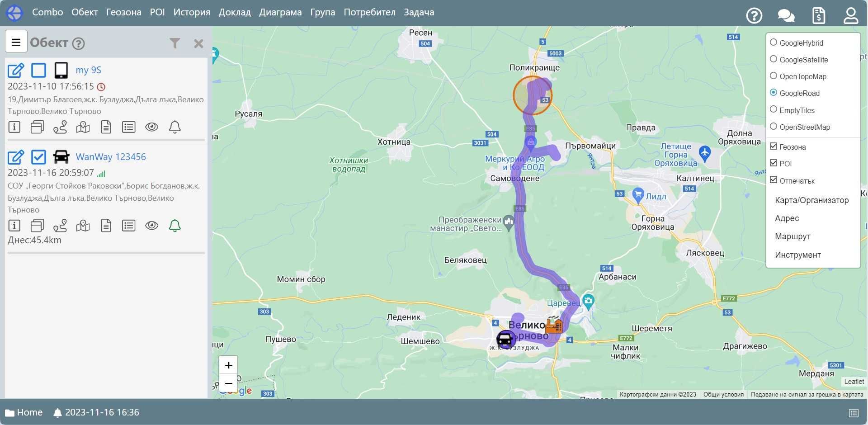
Task: Expand the Маршрут section
Action: tap(793, 236)
